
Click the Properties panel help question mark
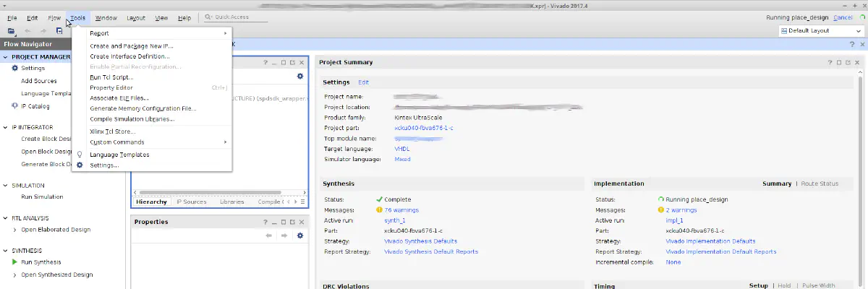click(265, 222)
